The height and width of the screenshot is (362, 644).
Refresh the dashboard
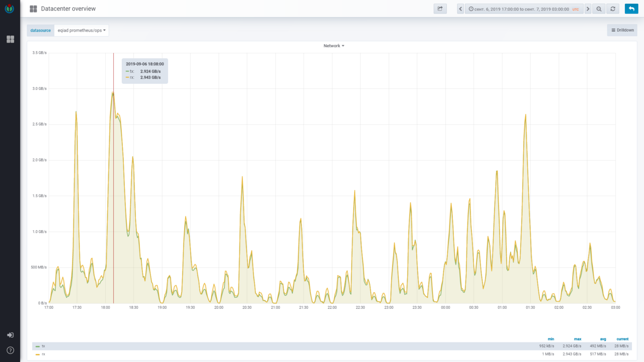click(613, 9)
